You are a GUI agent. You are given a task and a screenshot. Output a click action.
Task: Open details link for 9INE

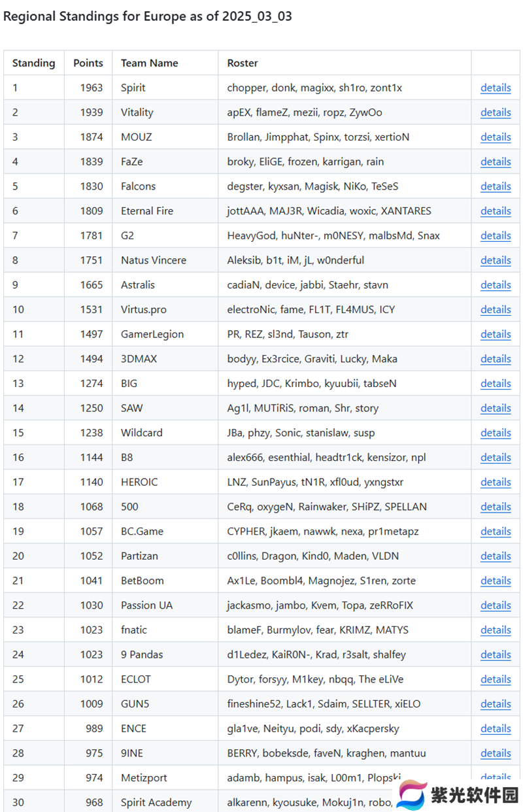point(496,753)
